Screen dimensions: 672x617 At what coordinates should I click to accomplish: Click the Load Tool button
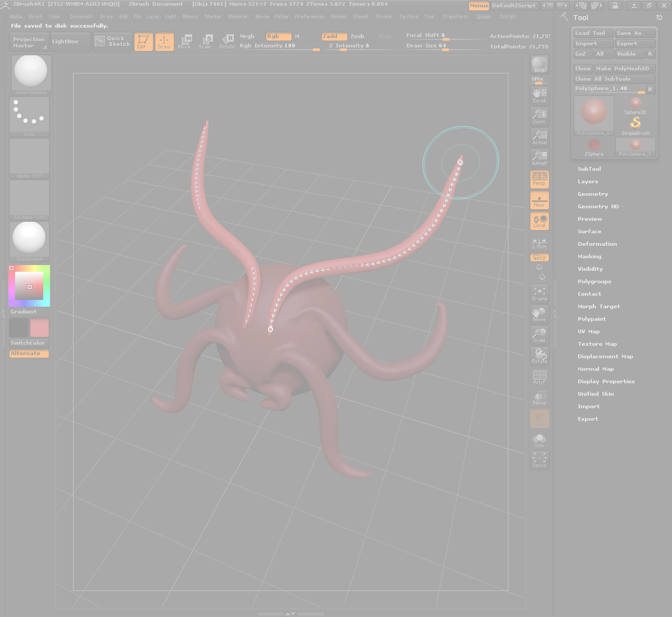(594, 33)
